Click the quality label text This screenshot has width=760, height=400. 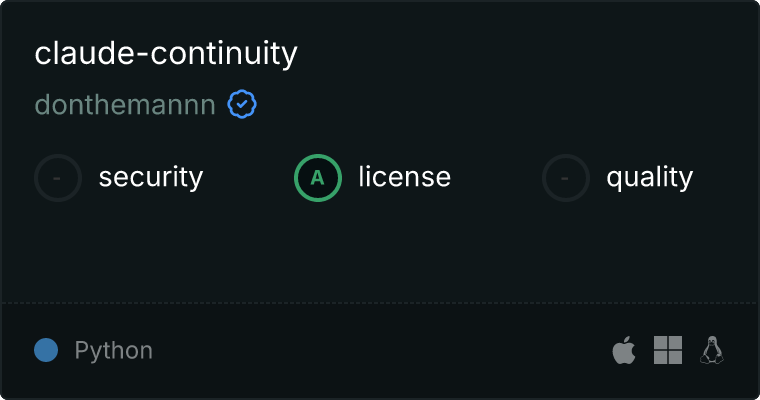pos(649,177)
